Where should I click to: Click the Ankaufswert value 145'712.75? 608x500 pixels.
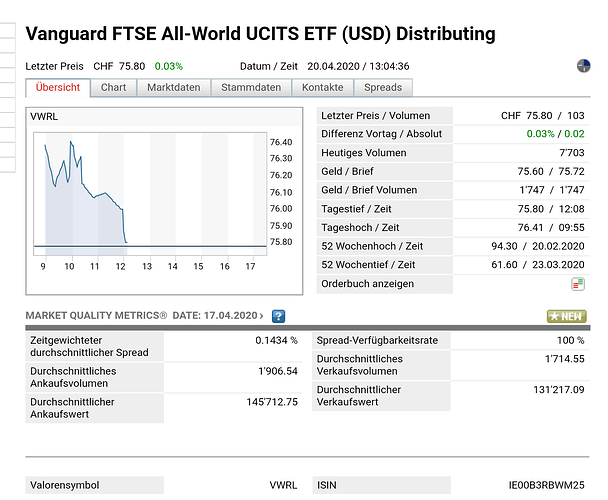pos(272,402)
